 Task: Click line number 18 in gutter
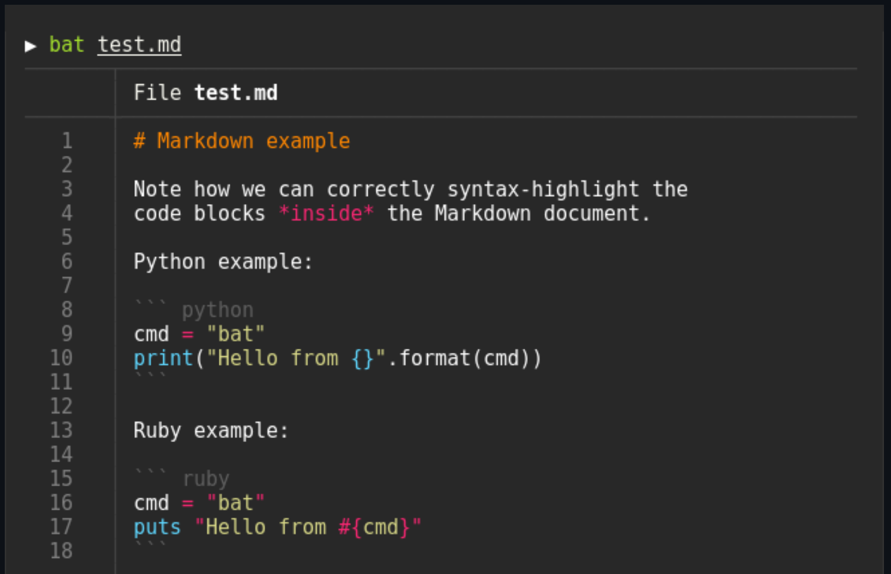point(61,551)
